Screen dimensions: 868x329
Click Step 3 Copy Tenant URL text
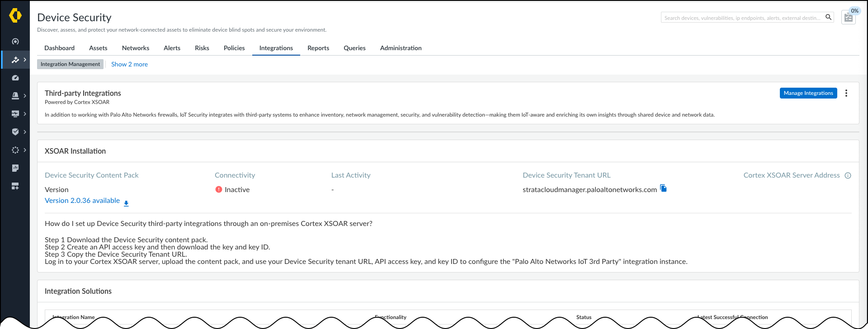116,254
